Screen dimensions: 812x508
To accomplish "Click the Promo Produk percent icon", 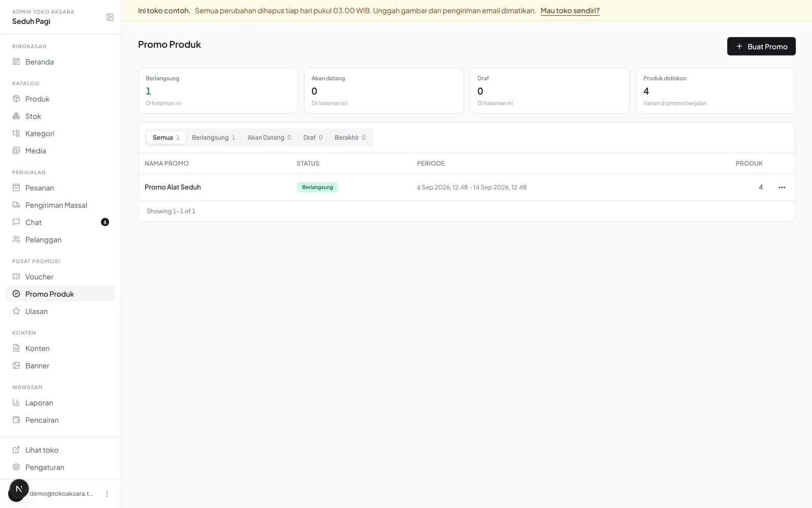I will tap(16, 294).
